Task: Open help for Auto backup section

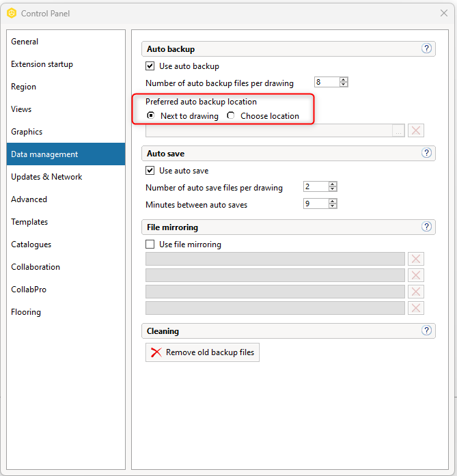Action: coord(426,48)
